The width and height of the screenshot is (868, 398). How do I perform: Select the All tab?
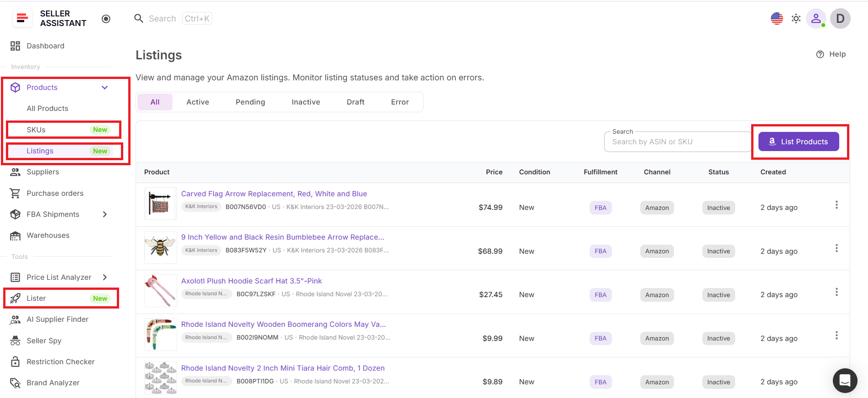coord(155,102)
